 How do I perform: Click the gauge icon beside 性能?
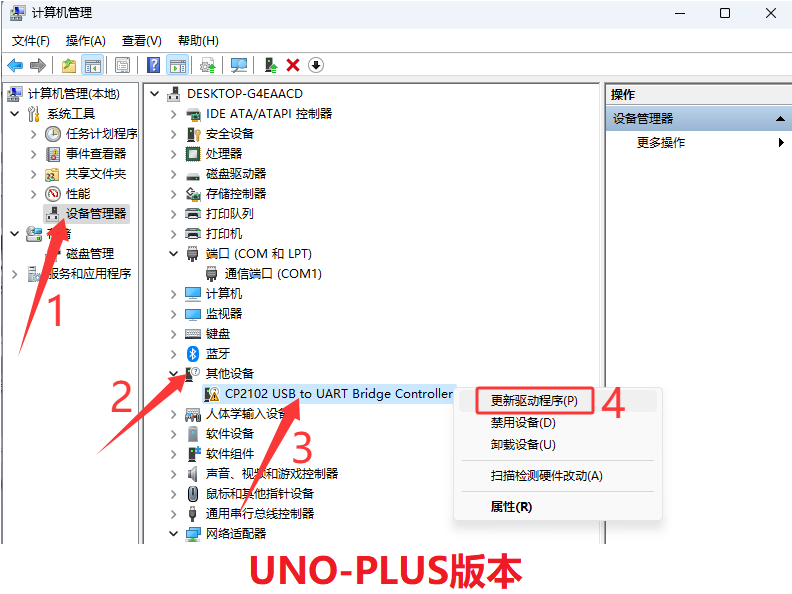pyautogui.click(x=53, y=193)
